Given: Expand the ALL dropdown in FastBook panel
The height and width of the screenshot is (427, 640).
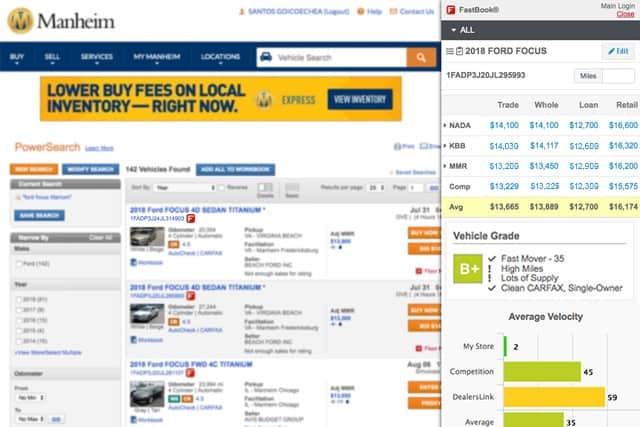Looking at the screenshot, I should pos(463,30).
